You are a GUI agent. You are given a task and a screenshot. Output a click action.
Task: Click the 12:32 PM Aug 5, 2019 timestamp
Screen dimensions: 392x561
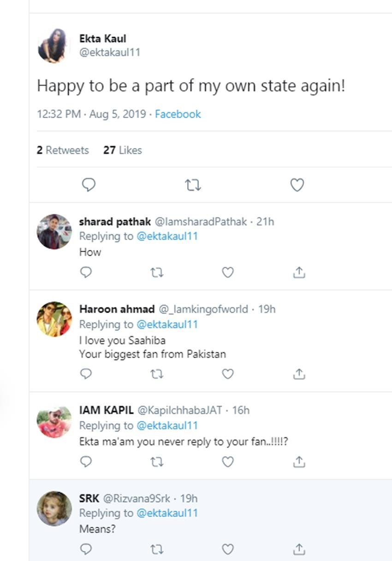91,114
